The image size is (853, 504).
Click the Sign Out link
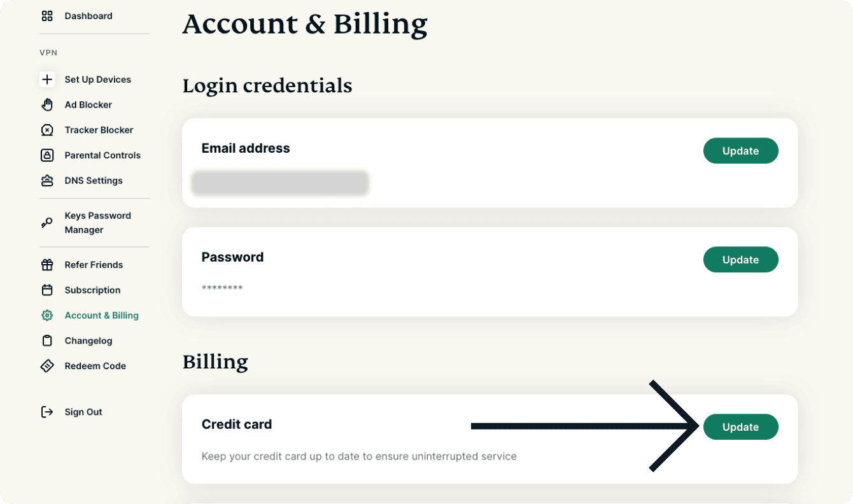tap(83, 412)
